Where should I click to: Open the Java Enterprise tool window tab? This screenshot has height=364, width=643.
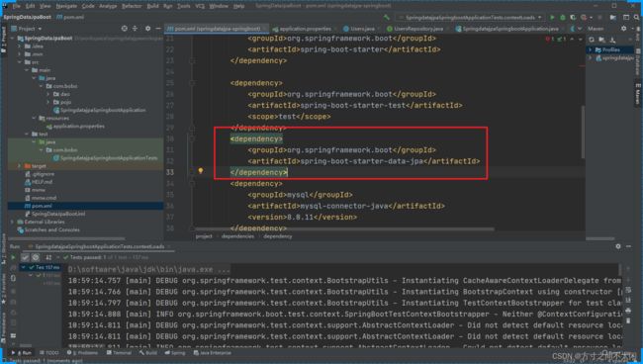point(213,353)
